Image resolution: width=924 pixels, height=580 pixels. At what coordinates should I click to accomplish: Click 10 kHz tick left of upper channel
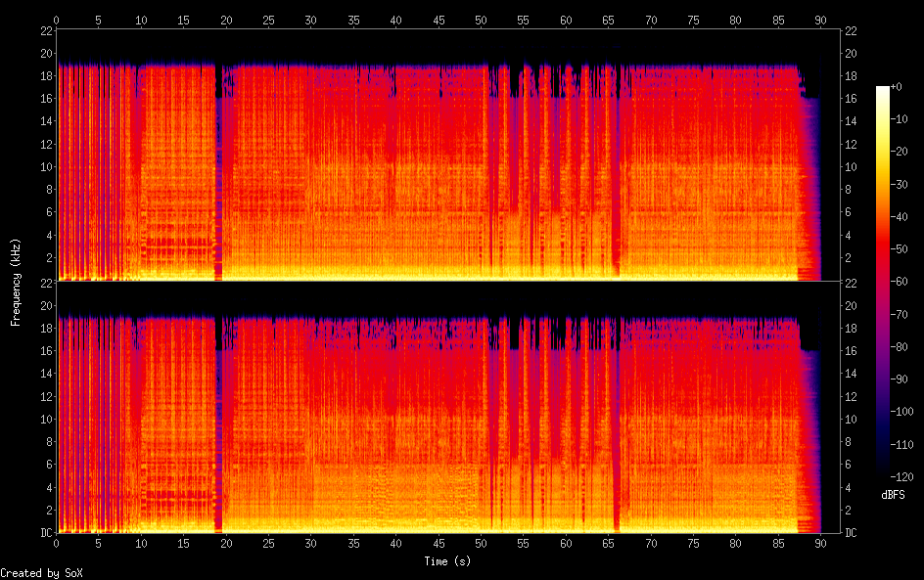[x=44, y=166]
